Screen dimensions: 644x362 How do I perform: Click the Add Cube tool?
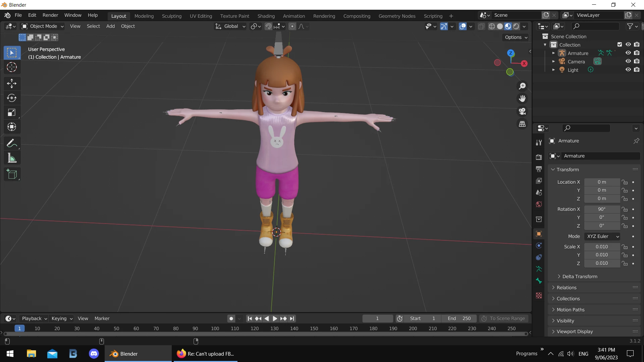[x=12, y=174]
